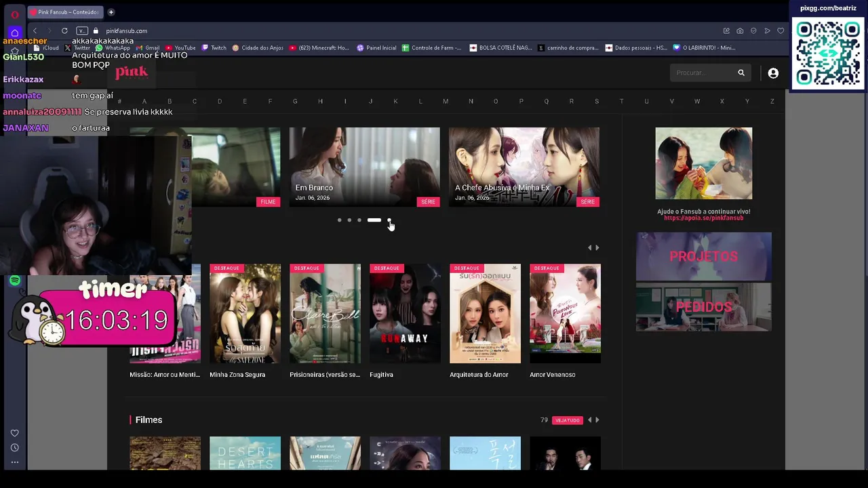
Task: Open the sidebar three-dot more menu
Action: pyautogui.click(x=14, y=462)
